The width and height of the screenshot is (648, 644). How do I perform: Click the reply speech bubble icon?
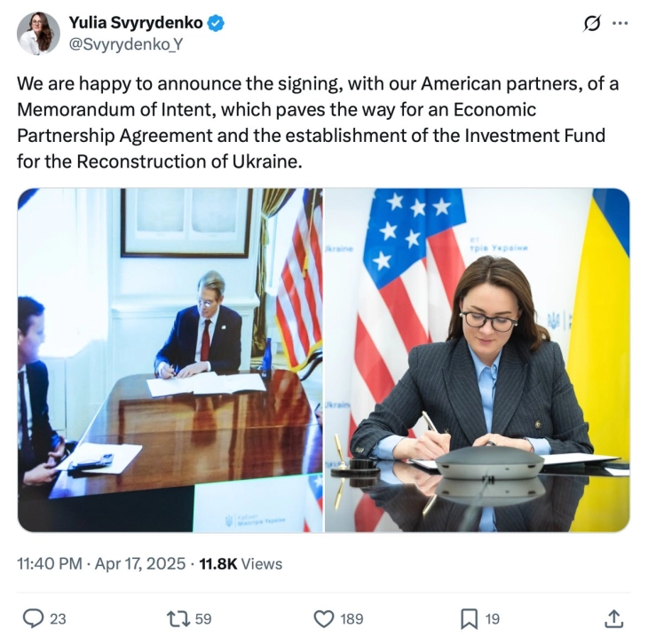click(32, 618)
